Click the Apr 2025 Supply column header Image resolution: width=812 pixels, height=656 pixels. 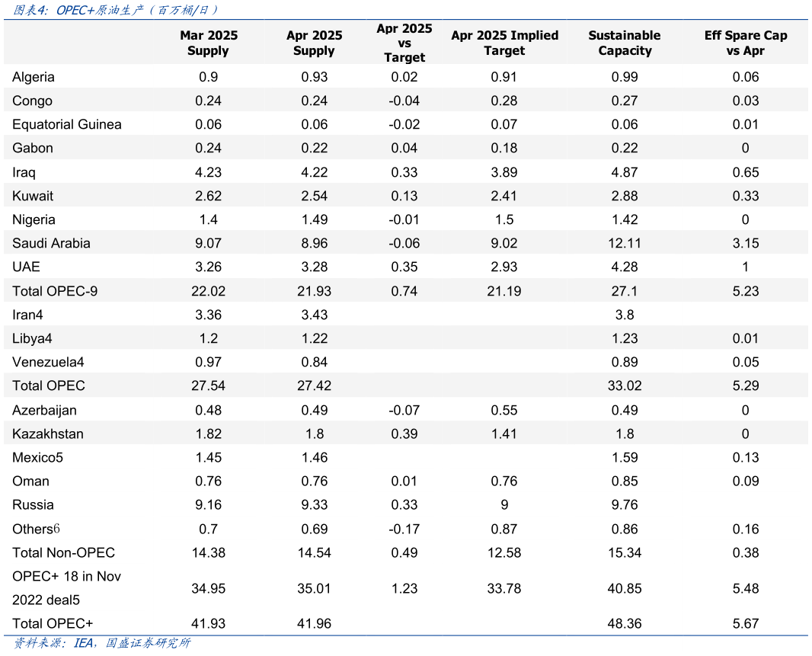(314, 43)
